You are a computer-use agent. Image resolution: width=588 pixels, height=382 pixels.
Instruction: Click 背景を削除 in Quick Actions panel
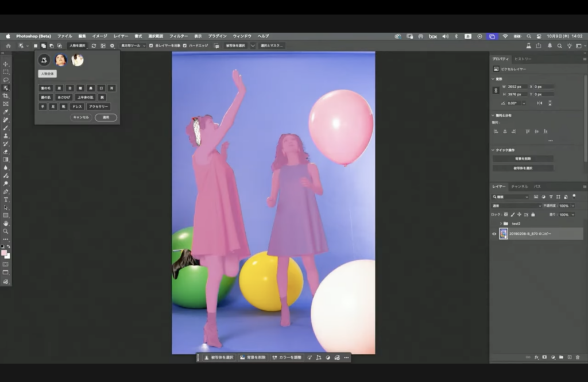click(x=523, y=159)
